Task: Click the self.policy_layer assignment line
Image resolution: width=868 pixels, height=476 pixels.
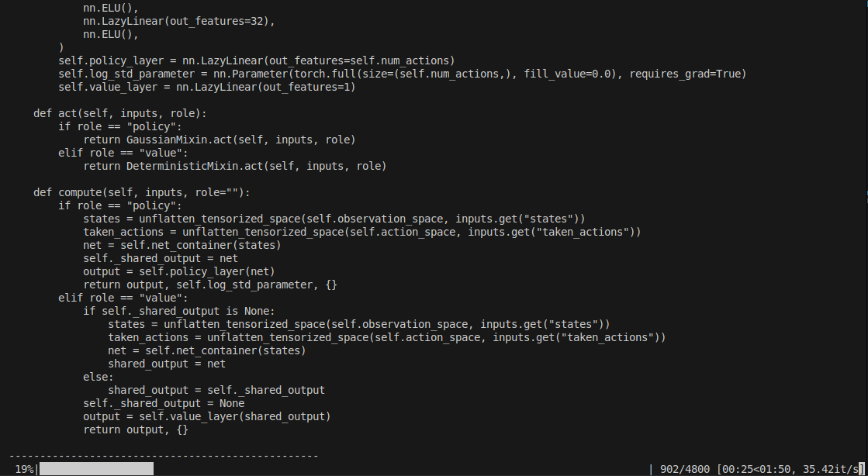Action: tap(256, 60)
